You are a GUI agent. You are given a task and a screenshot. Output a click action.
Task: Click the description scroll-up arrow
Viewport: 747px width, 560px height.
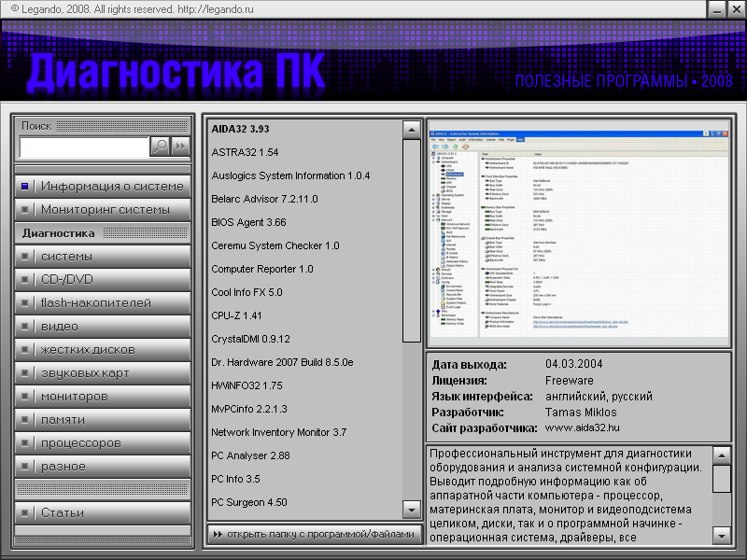click(x=722, y=455)
